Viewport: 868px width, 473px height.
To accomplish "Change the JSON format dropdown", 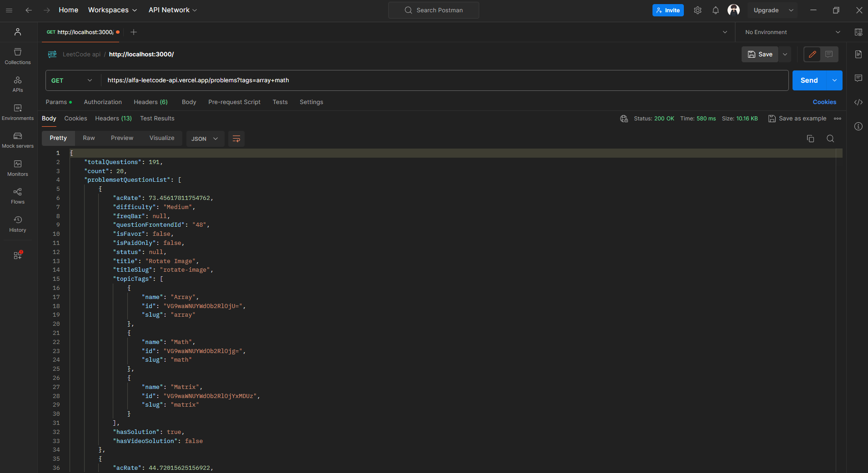I will [x=205, y=139].
